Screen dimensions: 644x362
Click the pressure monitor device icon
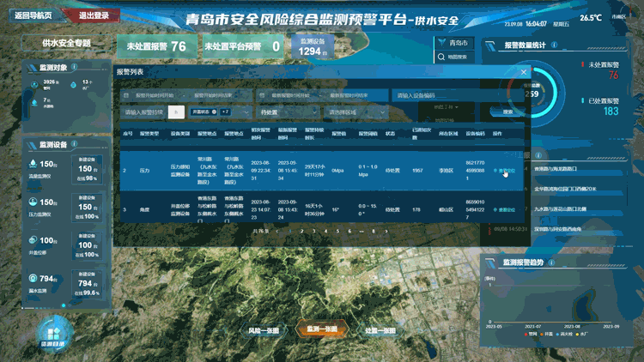coord(33,202)
